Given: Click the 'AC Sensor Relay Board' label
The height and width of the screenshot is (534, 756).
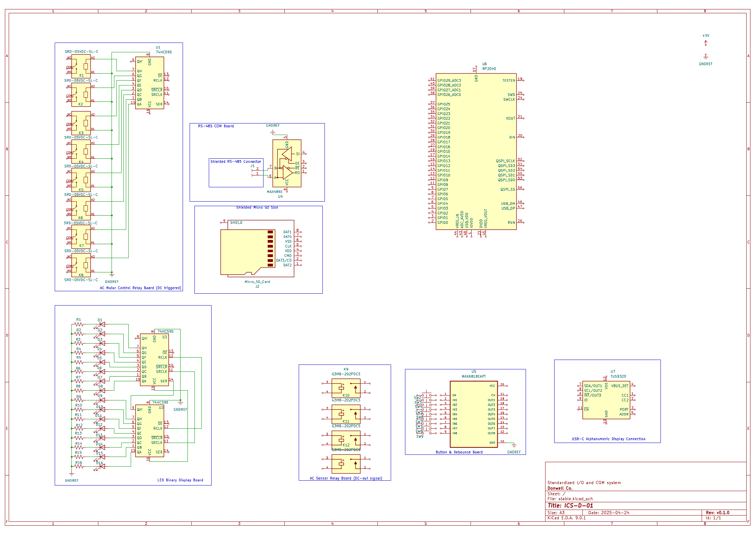Looking at the screenshot, I should 346,479.
